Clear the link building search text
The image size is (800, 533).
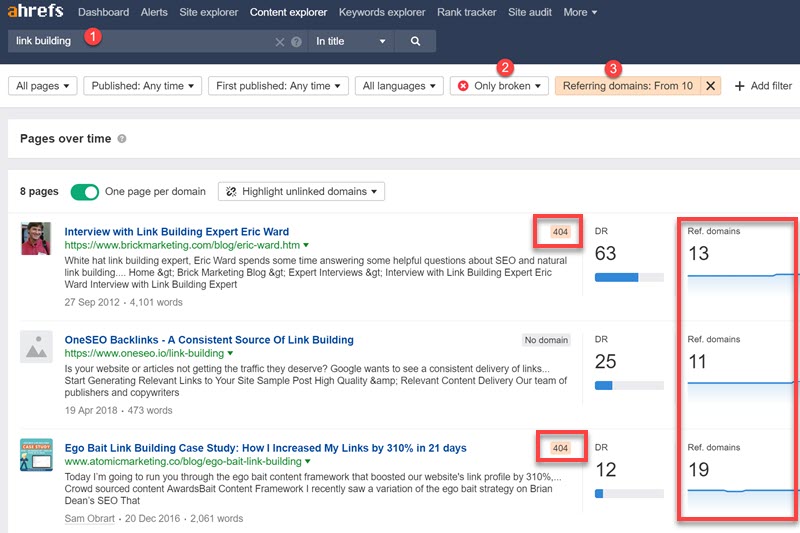(x=280, y=42)
